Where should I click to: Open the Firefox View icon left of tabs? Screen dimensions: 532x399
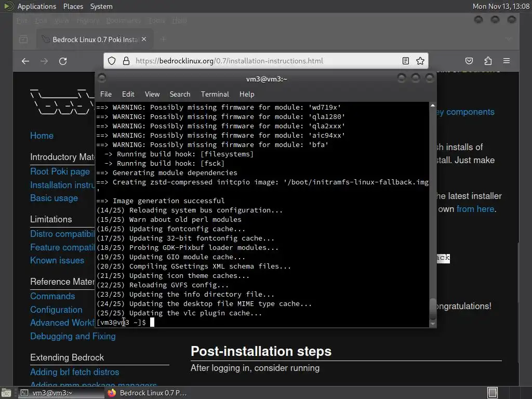pos(23,39)
